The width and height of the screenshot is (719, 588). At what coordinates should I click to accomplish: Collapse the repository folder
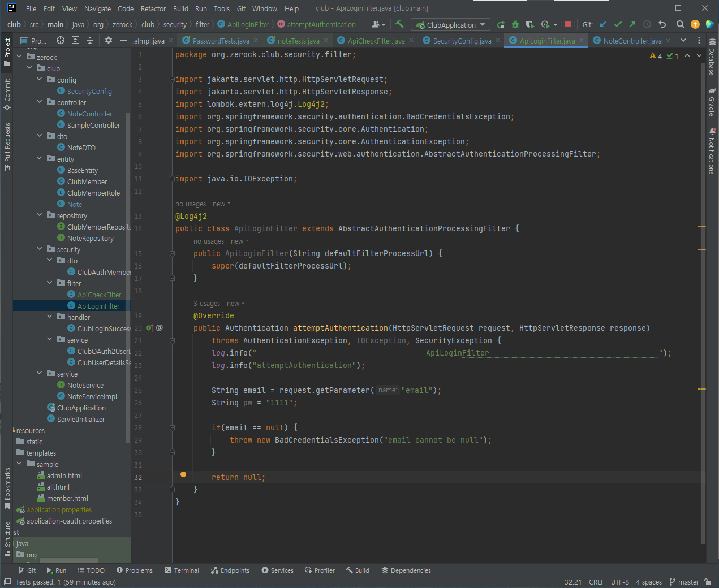pyautogui.click(x=40, y=215)
